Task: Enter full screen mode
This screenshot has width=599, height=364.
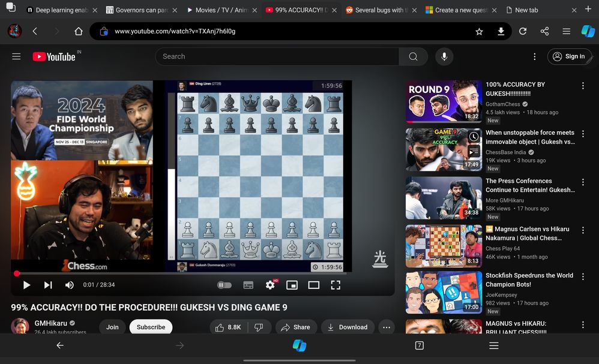Action: (336, 285)
